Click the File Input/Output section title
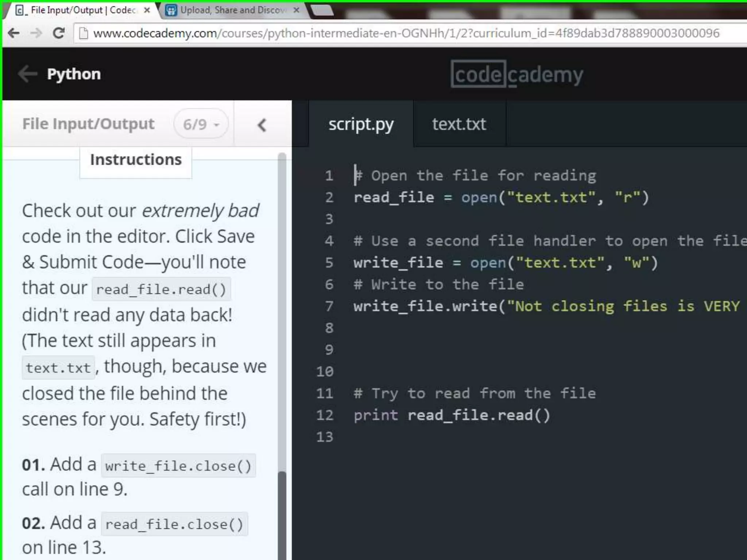This screenshot has width=747, height=560. pyautogui.click(x=88, y=124)
